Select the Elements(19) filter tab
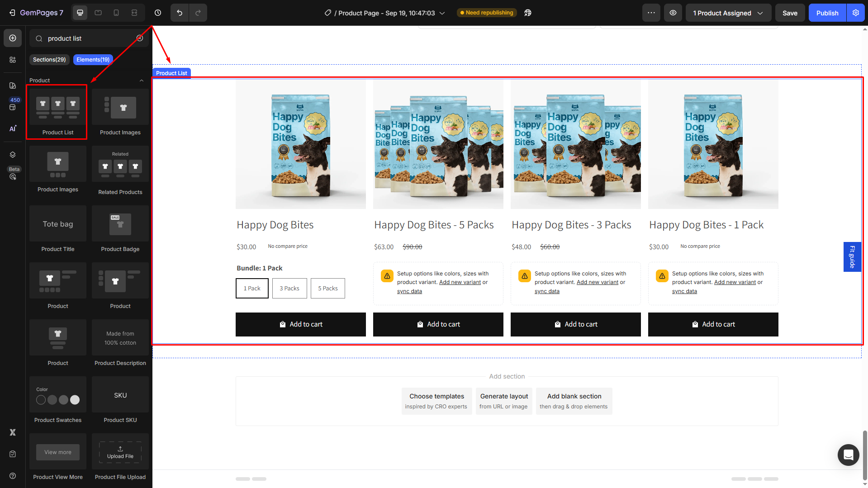Screen dimensions: 868x488 [x=93, y=59]
